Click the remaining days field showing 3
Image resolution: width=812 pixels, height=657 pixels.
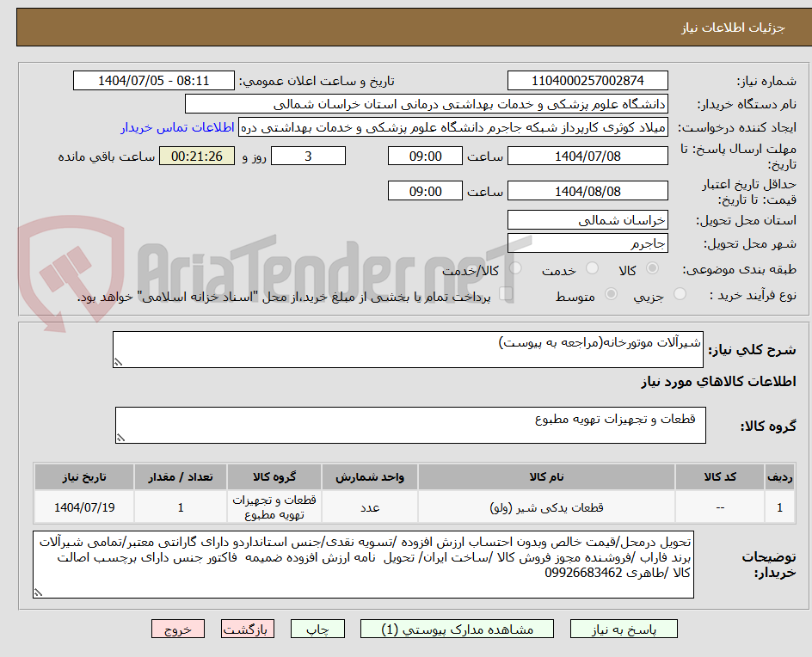pos(308,156)
